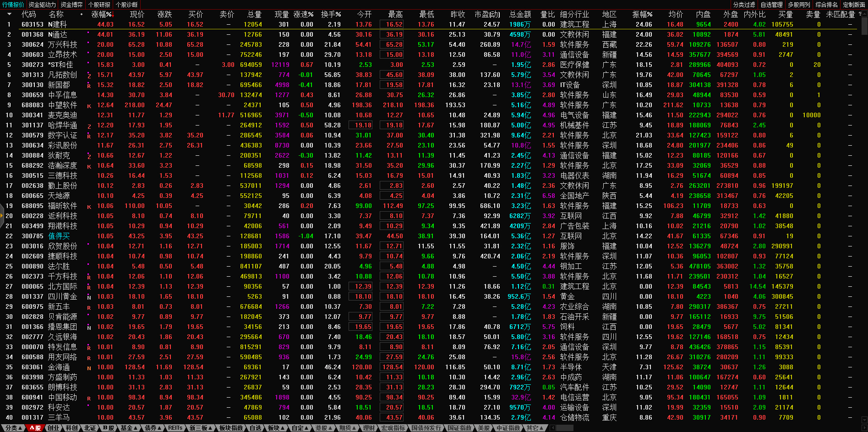Expand the 新三板 bottom tab menu

click(x=201, y=428)
